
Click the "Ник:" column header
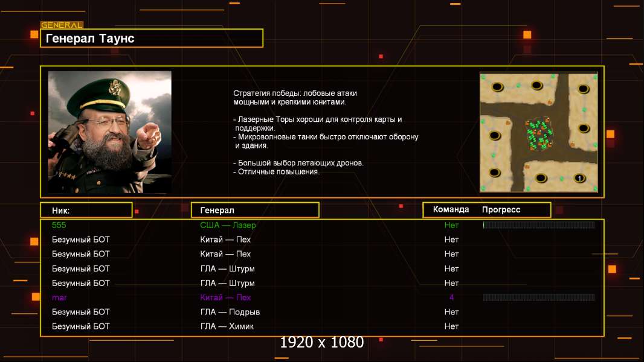coord(86,210)
